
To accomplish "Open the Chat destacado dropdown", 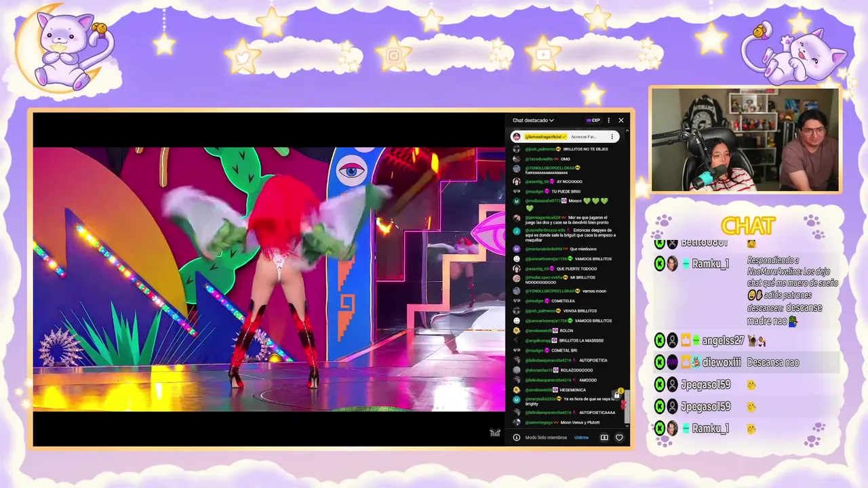I will pyautogui.click(x=533, y=121).
